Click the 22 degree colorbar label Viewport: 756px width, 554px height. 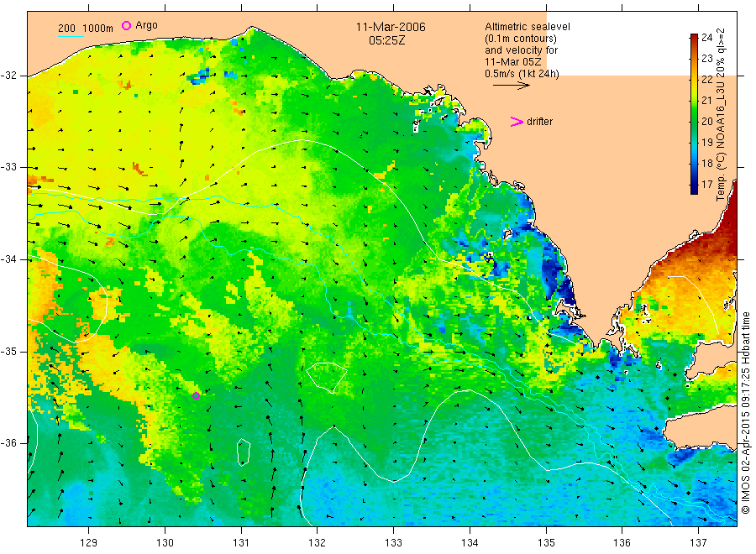(706, 80)
